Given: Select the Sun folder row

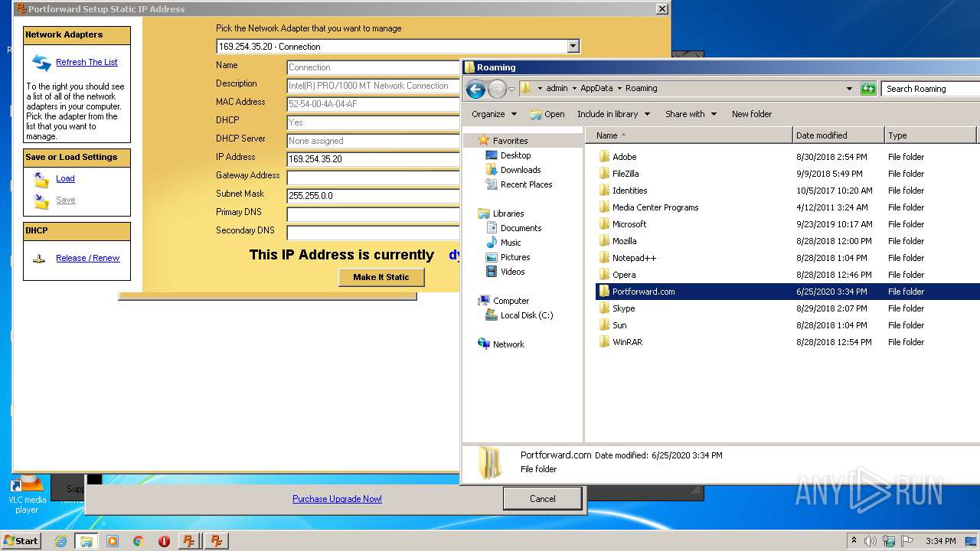Looking at the screenshot, I should [x=787, y=325].
